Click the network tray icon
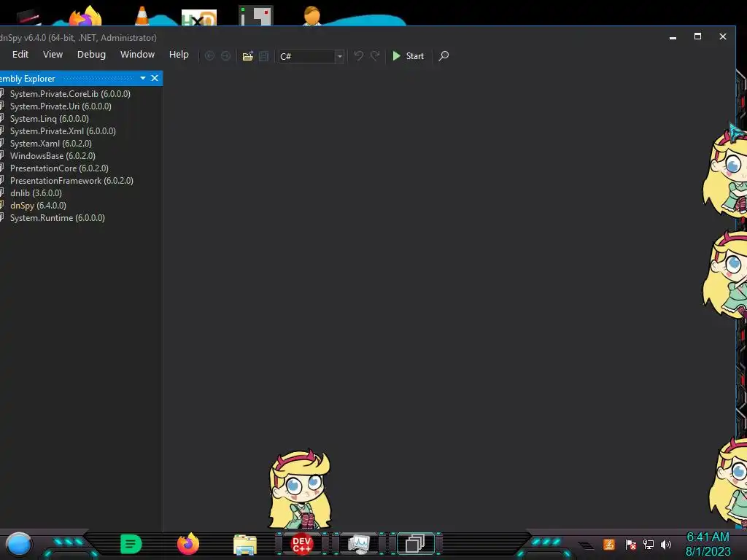The image size is (747, 560). (649, 544)
